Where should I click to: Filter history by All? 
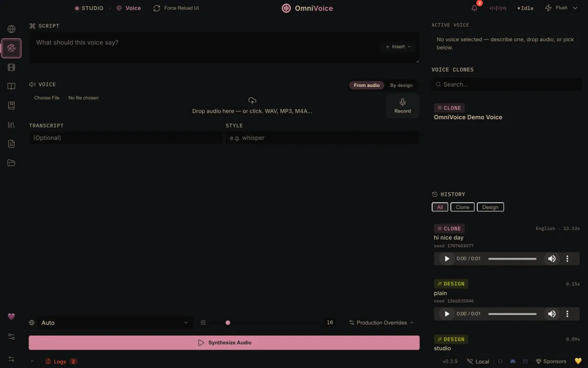(x=440, y=207)
